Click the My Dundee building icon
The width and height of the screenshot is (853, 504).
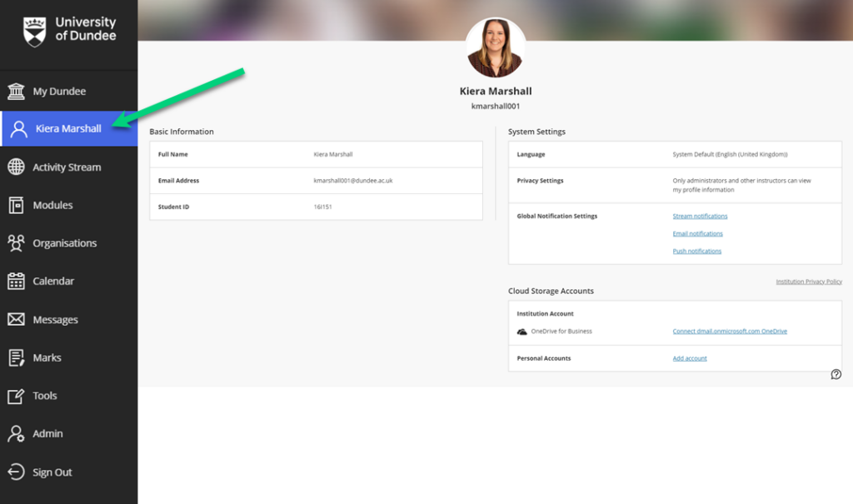click(17, 92)
